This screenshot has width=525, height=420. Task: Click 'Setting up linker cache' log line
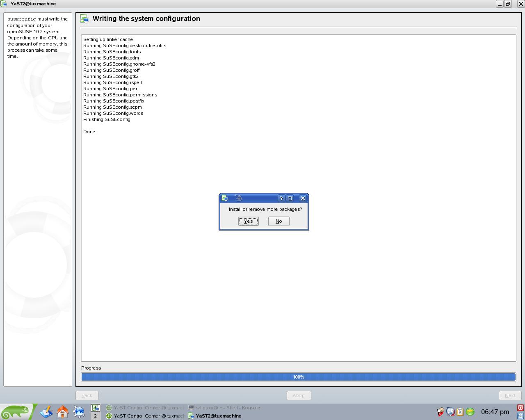click(x=108, y=39)
